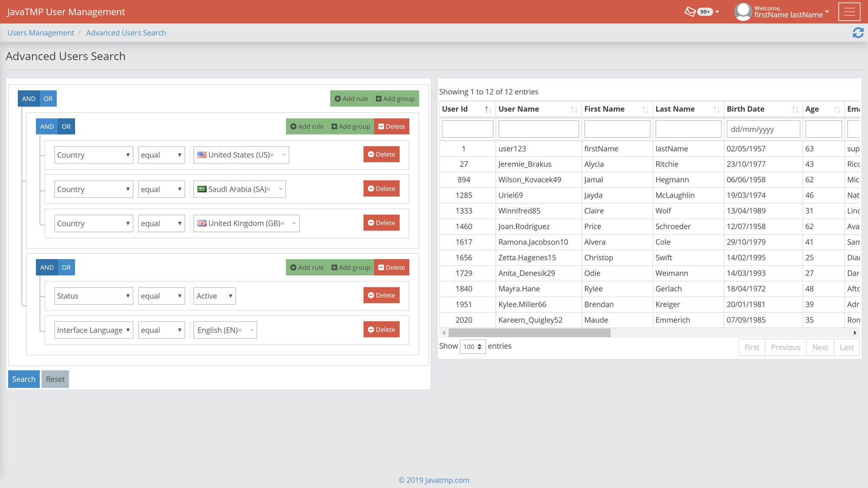Select the Jeremie_Brakus table row
Screen dimensions: 868x488
pyautogui.click(x=649, y=164)
